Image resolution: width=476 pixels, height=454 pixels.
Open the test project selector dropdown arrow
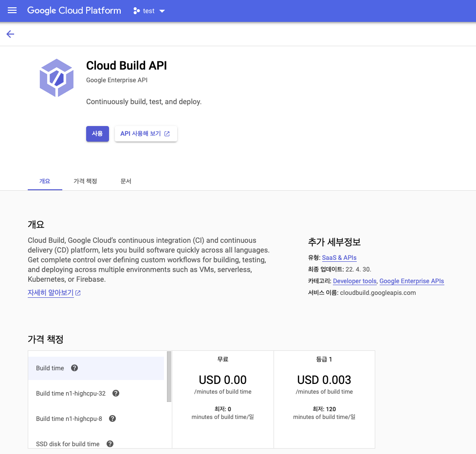(162, 11)
